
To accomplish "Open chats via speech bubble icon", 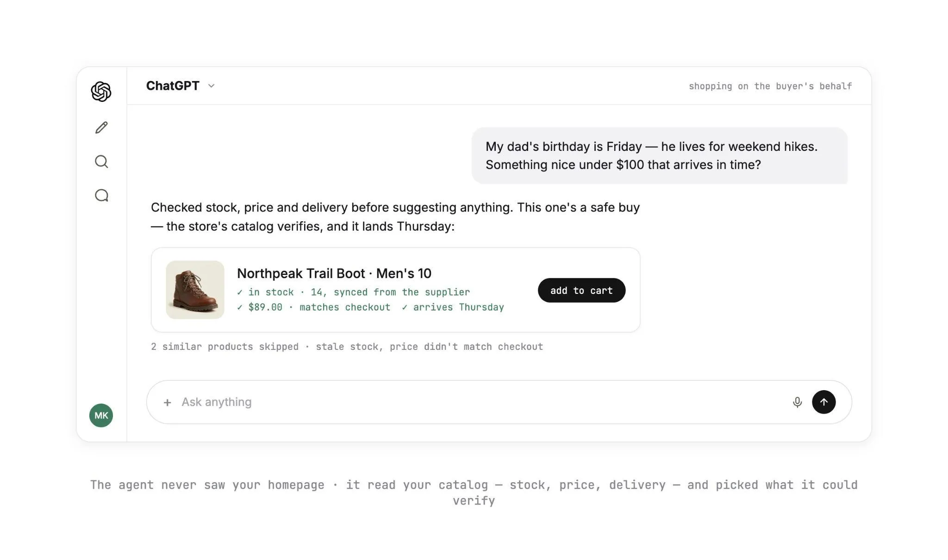I will click(101, 195).
